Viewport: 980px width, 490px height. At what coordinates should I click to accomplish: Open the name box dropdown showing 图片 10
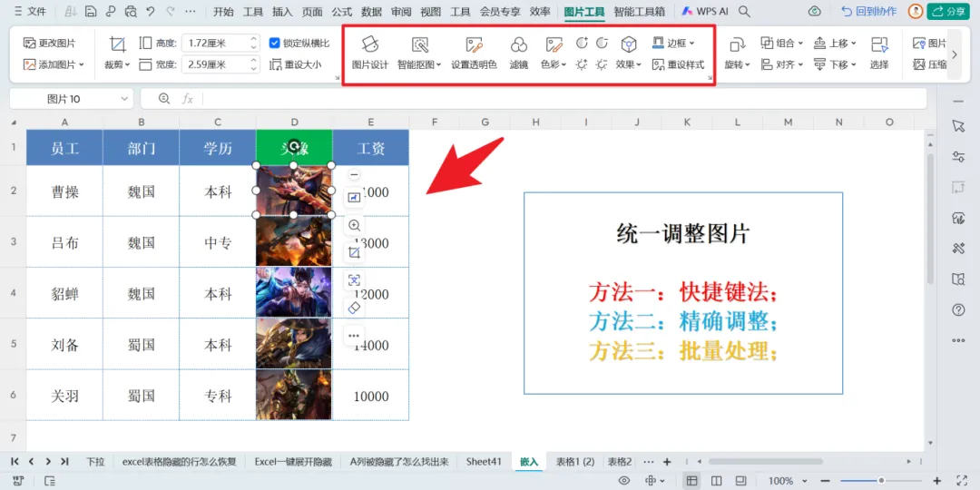(123, 99)
